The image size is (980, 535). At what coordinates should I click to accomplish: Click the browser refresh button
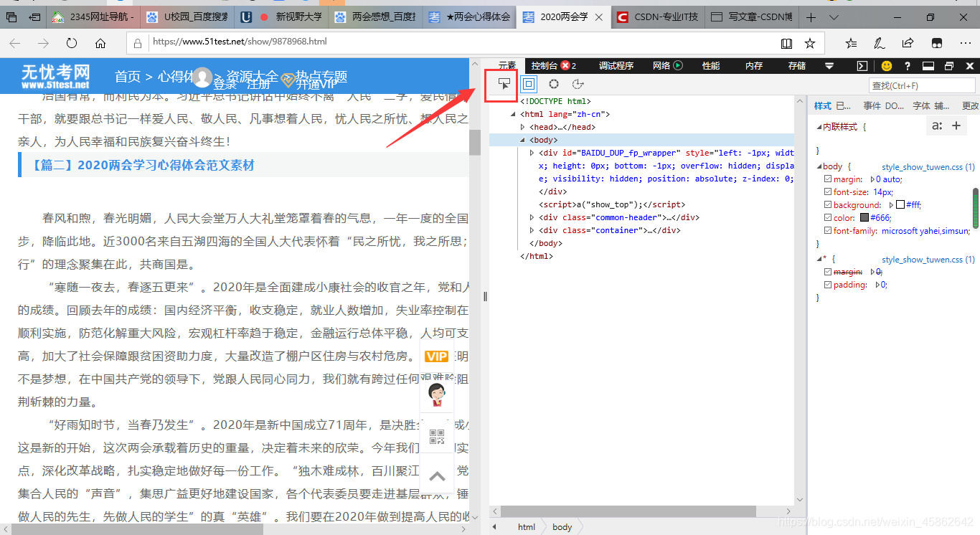pyautogui.click(x=72, y=43)
